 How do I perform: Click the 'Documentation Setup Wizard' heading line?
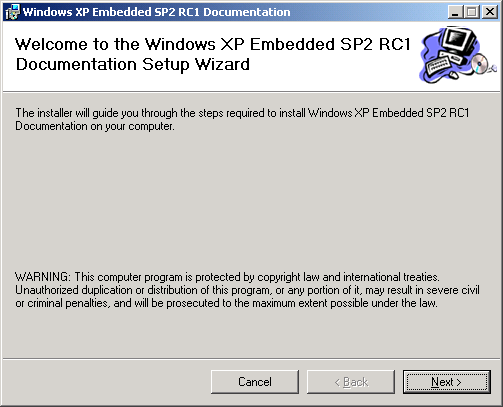coord(133,64)
